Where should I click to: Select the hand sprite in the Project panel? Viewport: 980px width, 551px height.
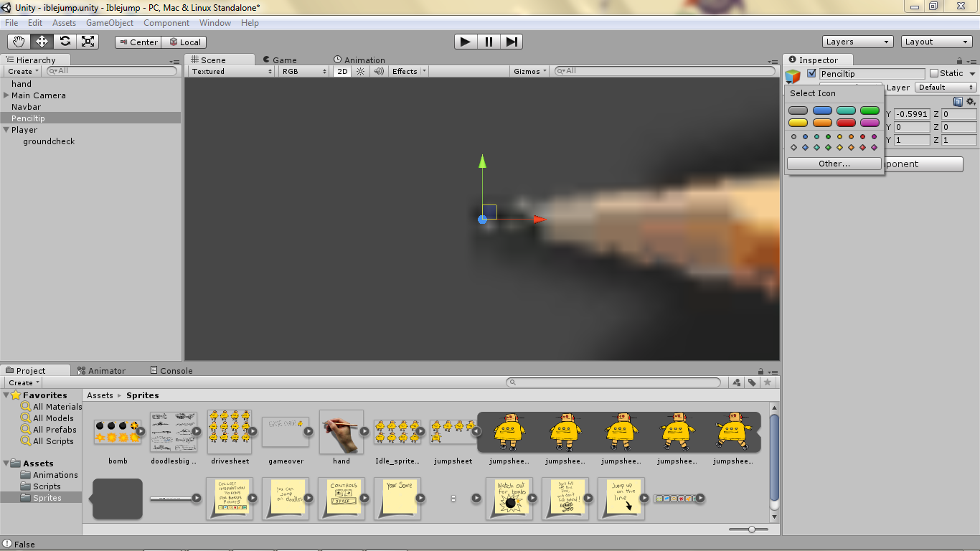click(x=341, y=431)
